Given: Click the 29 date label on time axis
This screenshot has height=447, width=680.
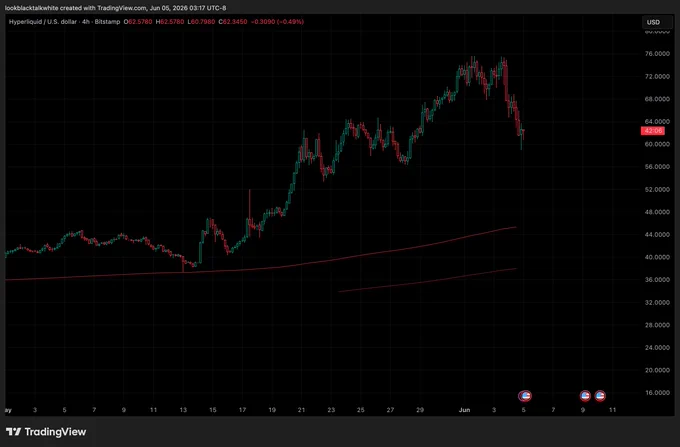Looking at the screenshot, I should pyautogui.click(x=420, y=410).
